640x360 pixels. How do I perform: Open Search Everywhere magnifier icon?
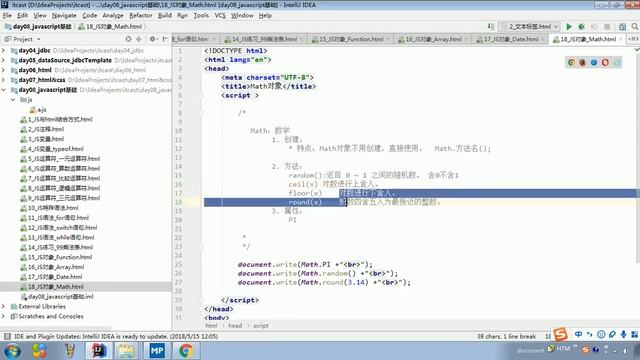click(635, 27)
